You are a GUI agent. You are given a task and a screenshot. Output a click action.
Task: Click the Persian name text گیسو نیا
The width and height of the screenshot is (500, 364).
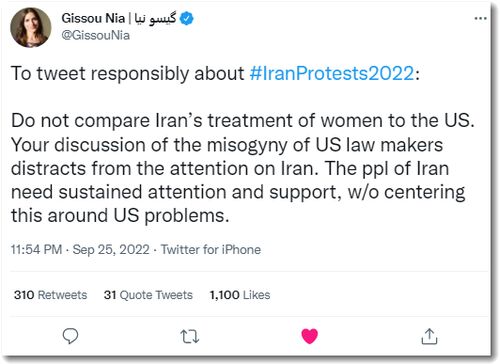[x=155, y=19]
